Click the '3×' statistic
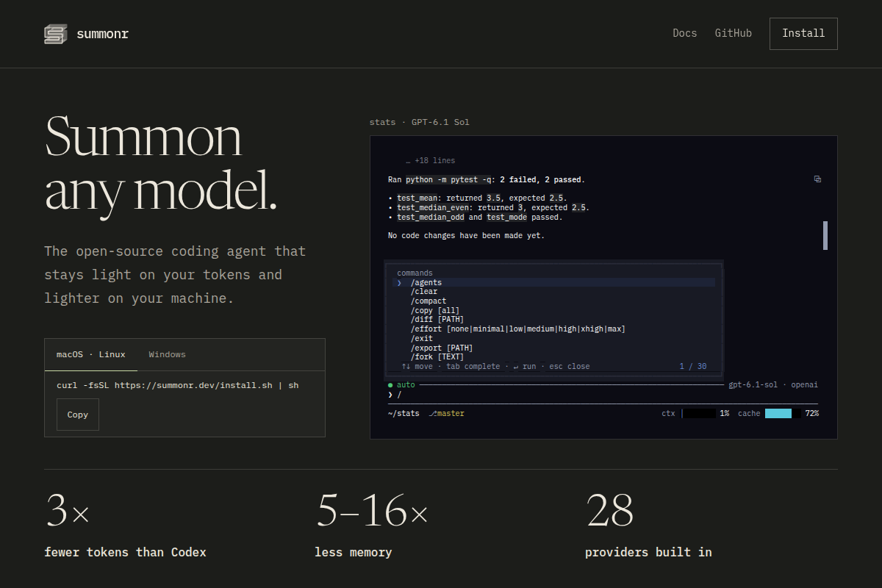Image resolution: width=882 pixels, height=588 pixels. pos(67,510)
